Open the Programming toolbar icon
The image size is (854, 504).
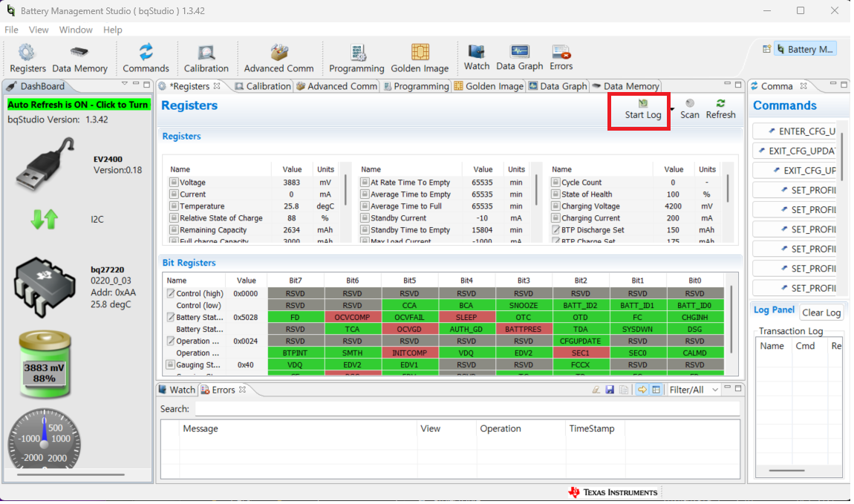coord(356,58)
